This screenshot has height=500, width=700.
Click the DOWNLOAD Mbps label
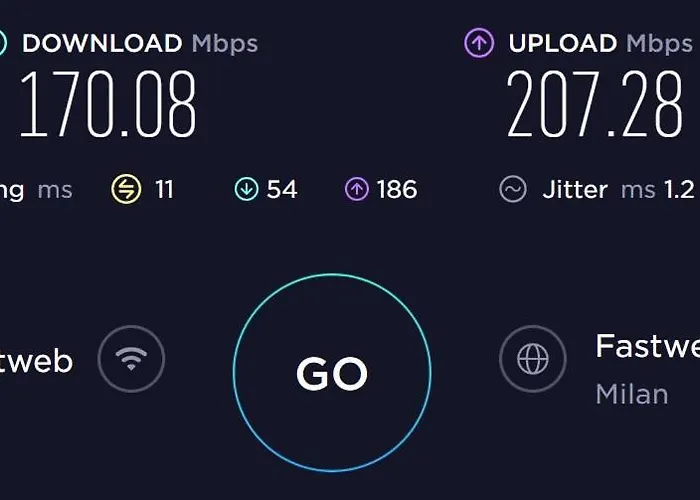pos(140,44)
